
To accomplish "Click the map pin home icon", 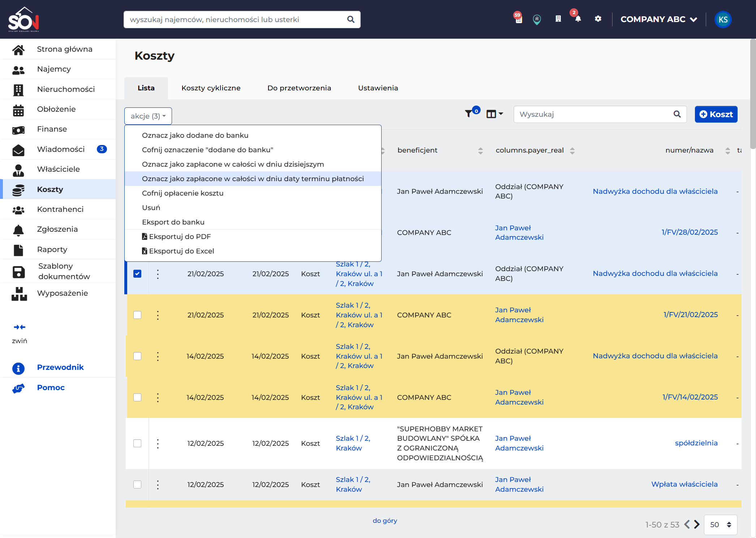I will (x=537, y=20).
